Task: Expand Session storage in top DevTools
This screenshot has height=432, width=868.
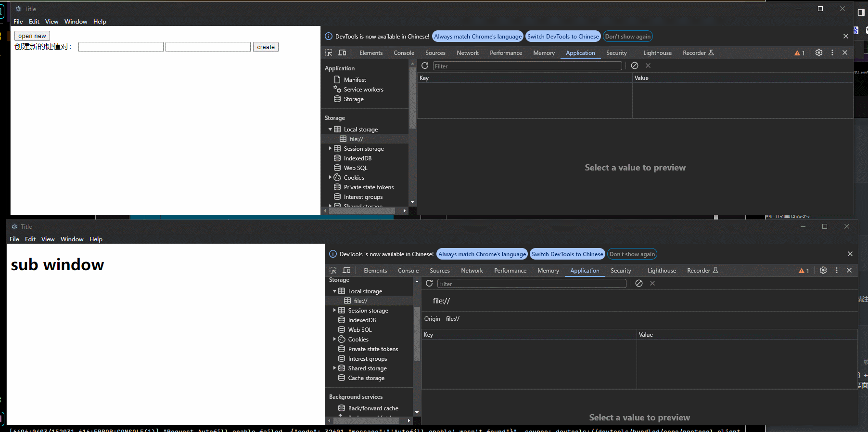Action: pyautogui.click(x=331, y=149)
